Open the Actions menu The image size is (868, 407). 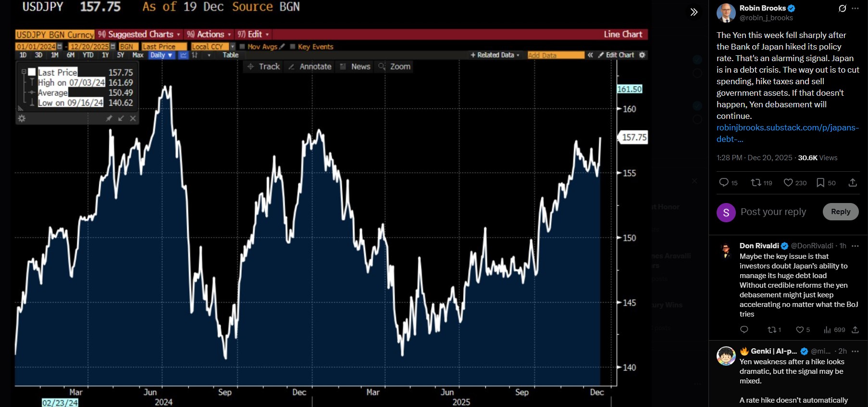pyautogui.click(x=210, y=34)
